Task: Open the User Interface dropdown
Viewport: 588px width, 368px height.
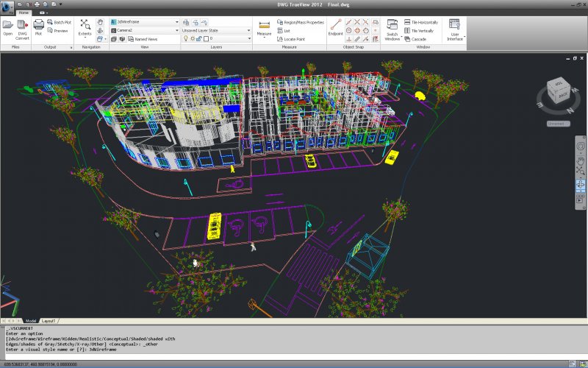Action: coord(455,30)
